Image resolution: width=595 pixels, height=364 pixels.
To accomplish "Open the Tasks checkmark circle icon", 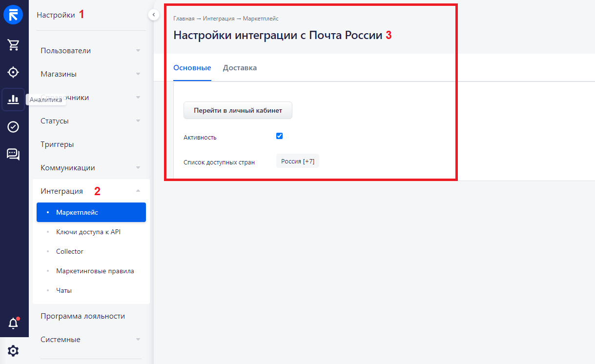I will click(x=13, y=127).
